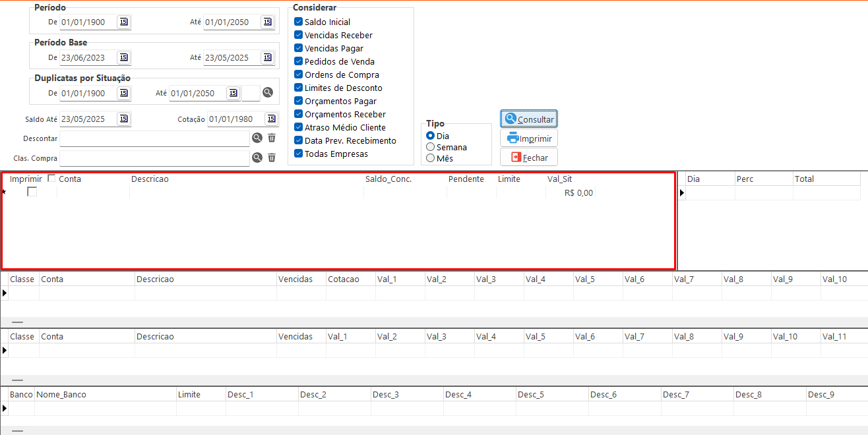868x435 pixels.
Task: Open calendar for Cotação date
Action: point(271,119)
